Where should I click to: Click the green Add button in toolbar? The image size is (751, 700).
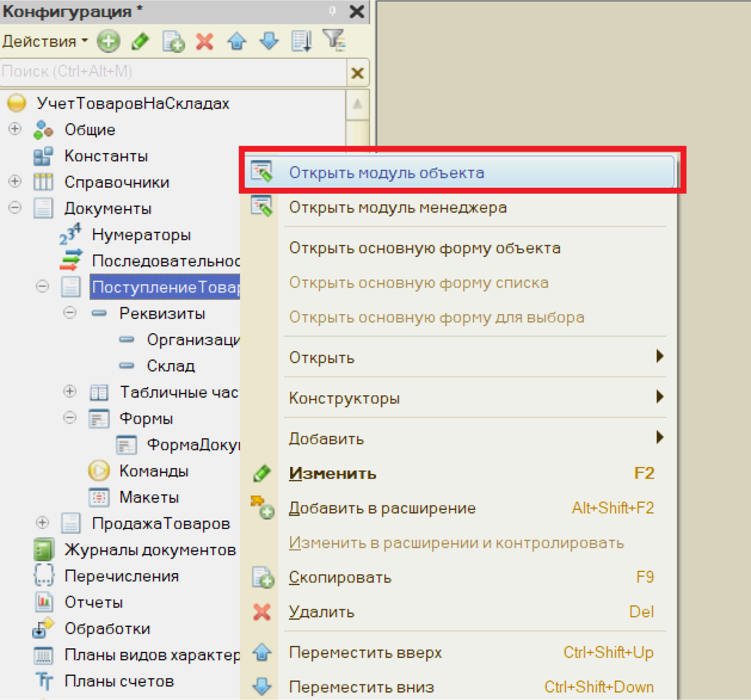[x=108, y=41]
